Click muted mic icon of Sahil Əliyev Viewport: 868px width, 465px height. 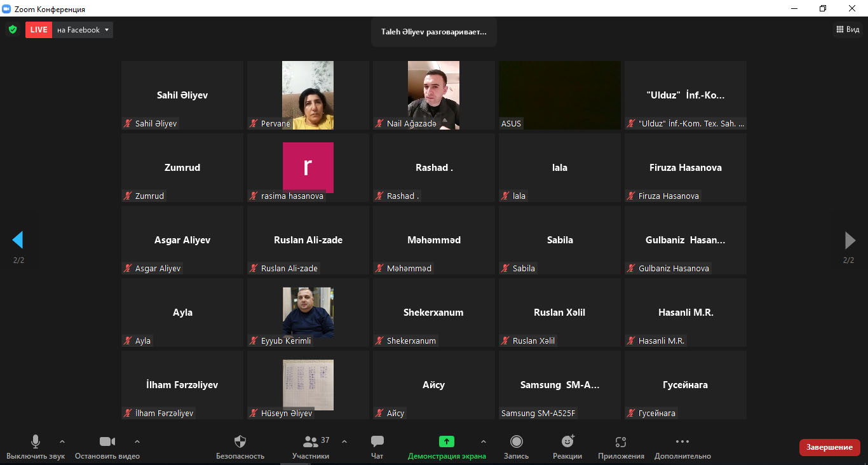[128, 124]
